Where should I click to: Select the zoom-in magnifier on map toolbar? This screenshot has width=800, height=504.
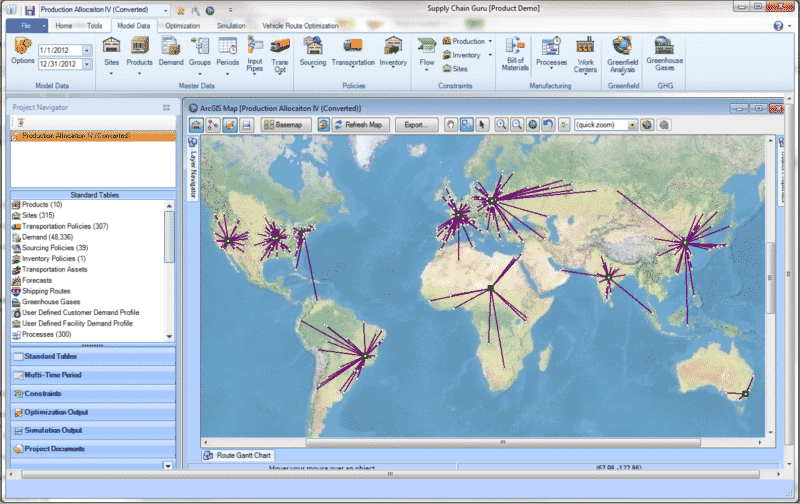pos(500,125)
